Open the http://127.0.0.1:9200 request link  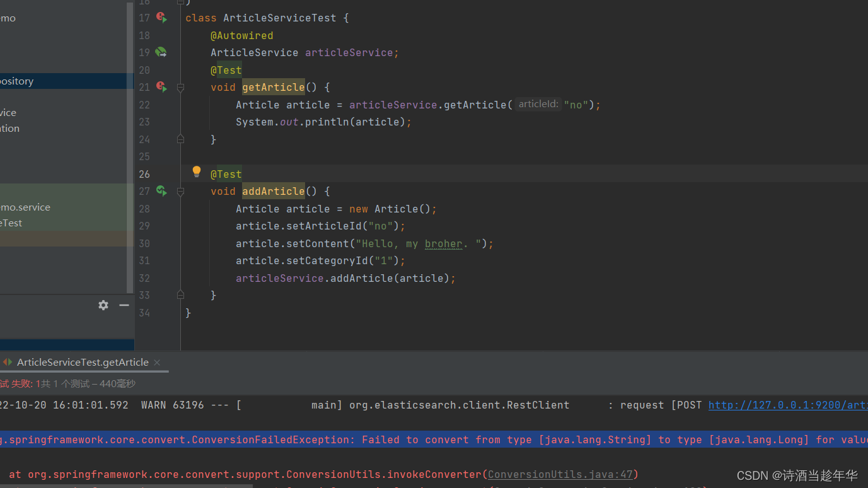click(x=788, y=405)
